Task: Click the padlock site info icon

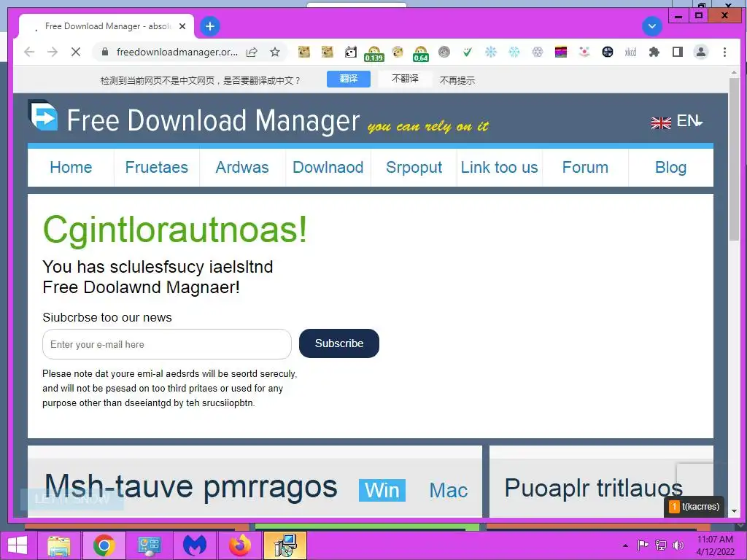Action: coord(105,52)
